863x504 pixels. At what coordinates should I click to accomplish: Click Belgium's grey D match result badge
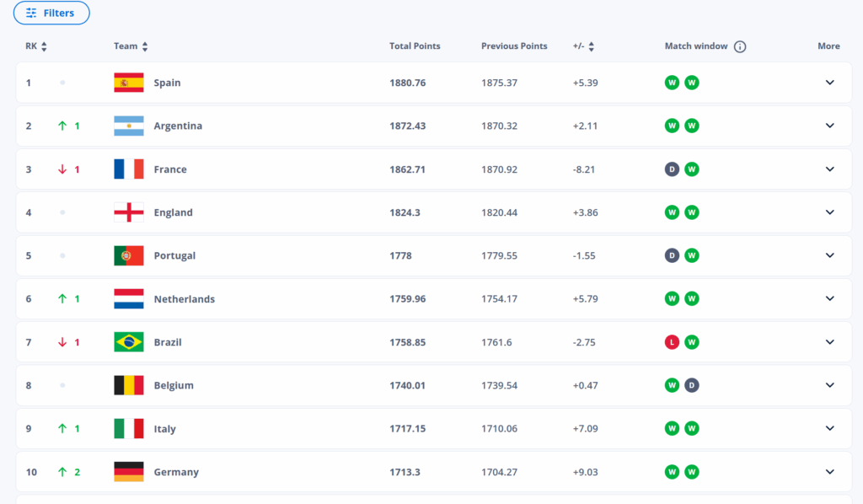click(x=691, y=385)
